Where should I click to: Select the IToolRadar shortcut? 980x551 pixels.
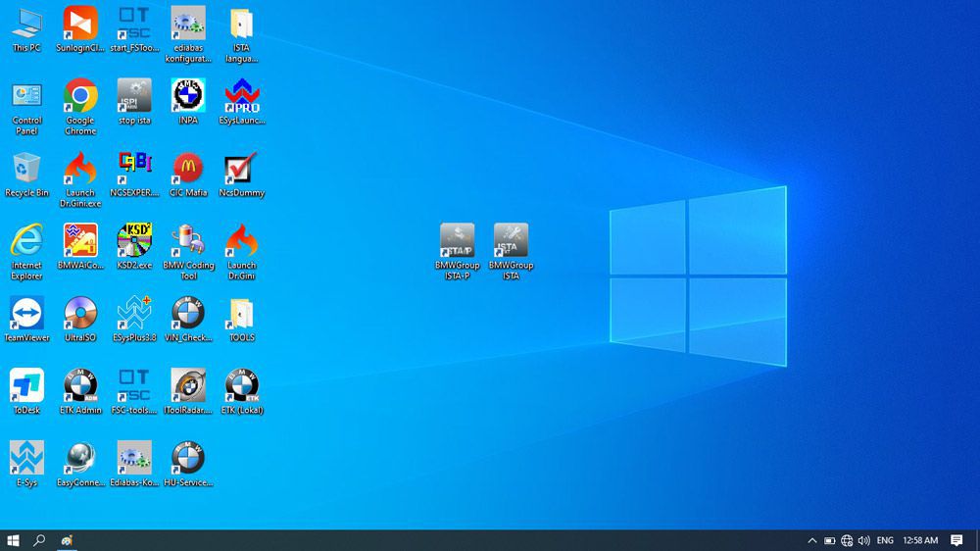click(x=188, y=392)
